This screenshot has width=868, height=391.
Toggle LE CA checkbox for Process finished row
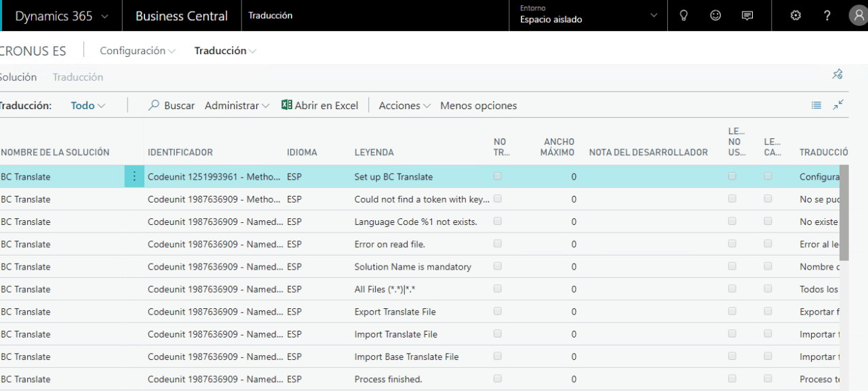click(x=768, y=378)
